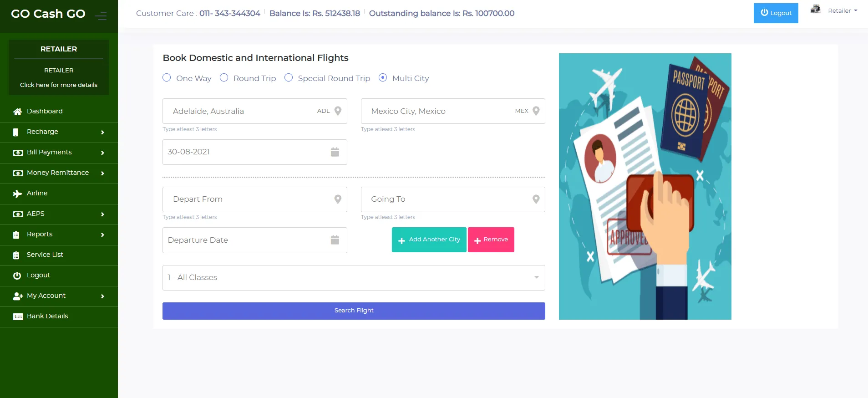Click the Add Another City button

429,240
